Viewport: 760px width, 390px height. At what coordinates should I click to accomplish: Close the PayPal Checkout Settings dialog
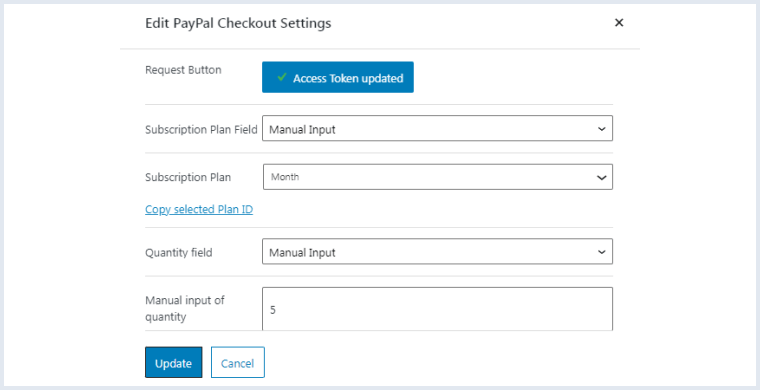[x=619, y=23]
